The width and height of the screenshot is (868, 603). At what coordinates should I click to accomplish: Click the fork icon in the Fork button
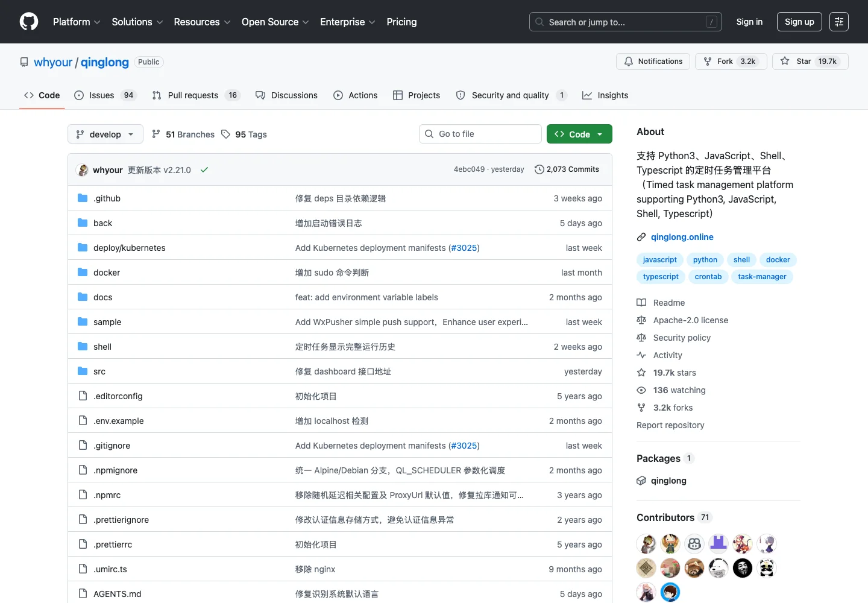(708, 62)
